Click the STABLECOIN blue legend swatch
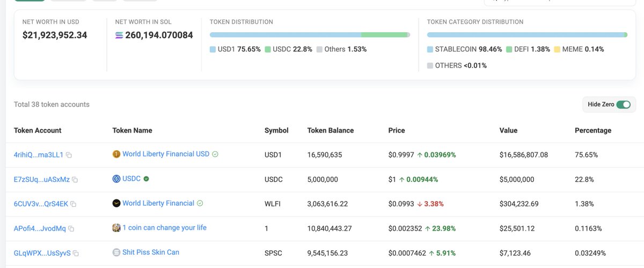This screenshot has width=644, height=268. tap(430, 49)
